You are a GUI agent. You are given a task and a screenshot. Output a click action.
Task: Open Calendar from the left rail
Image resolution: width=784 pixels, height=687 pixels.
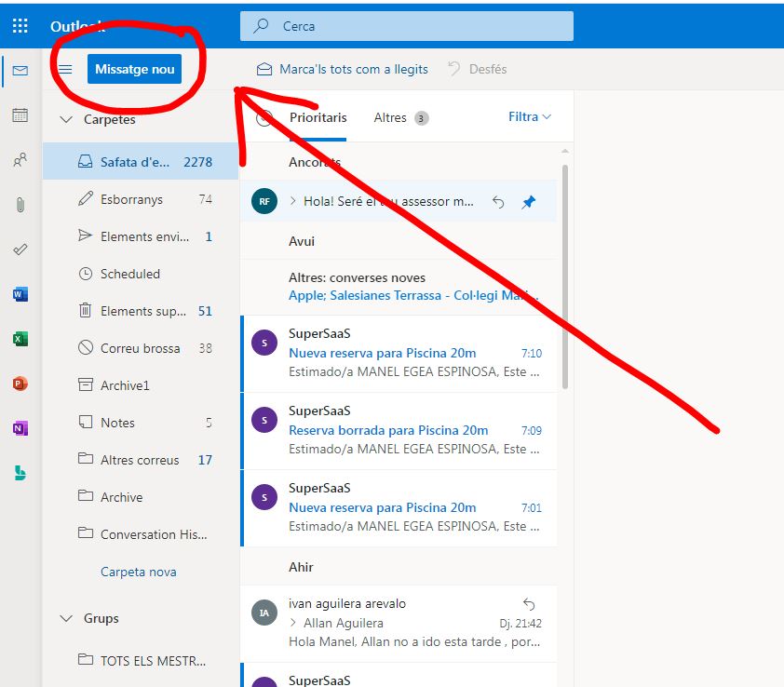point(20,115)
